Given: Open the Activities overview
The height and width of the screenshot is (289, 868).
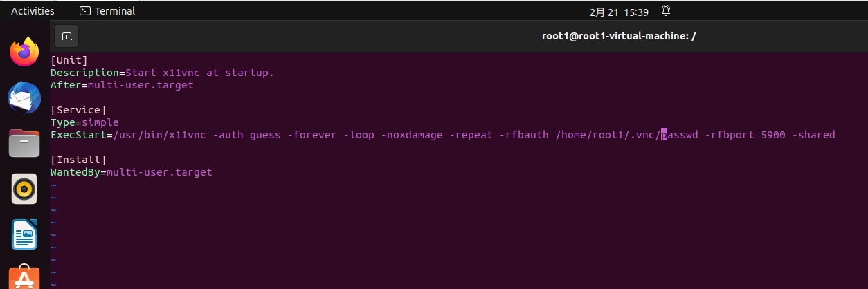Looking at the screenshot, I should (33, 11).
